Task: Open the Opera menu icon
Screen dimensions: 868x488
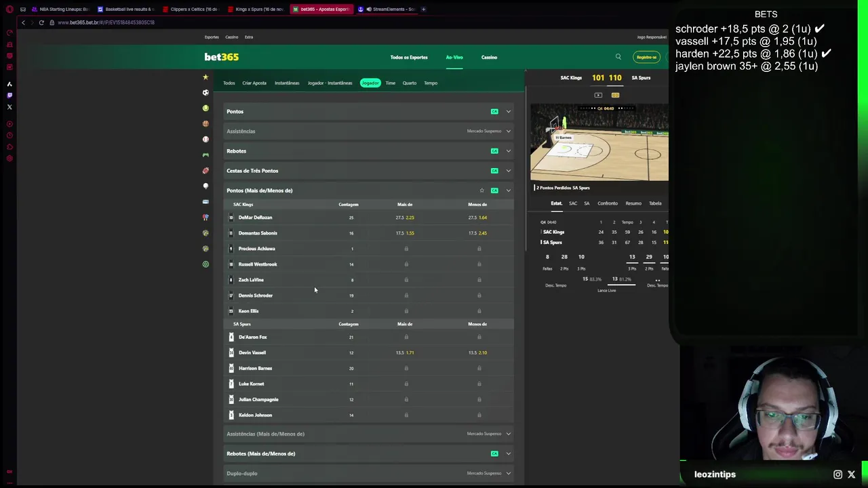Action: click(x=9, y=9)
